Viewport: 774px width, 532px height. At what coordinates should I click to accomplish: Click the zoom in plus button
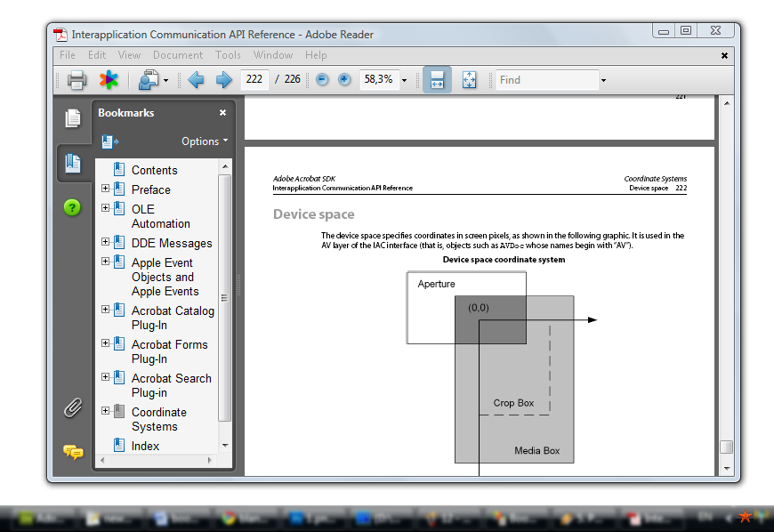(x=344, y=79)
